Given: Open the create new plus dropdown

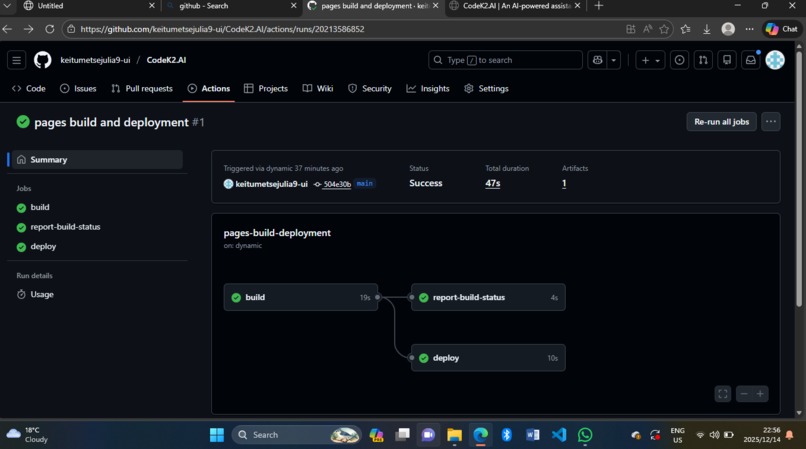Looking at the screenshot, I should point(650,60).
